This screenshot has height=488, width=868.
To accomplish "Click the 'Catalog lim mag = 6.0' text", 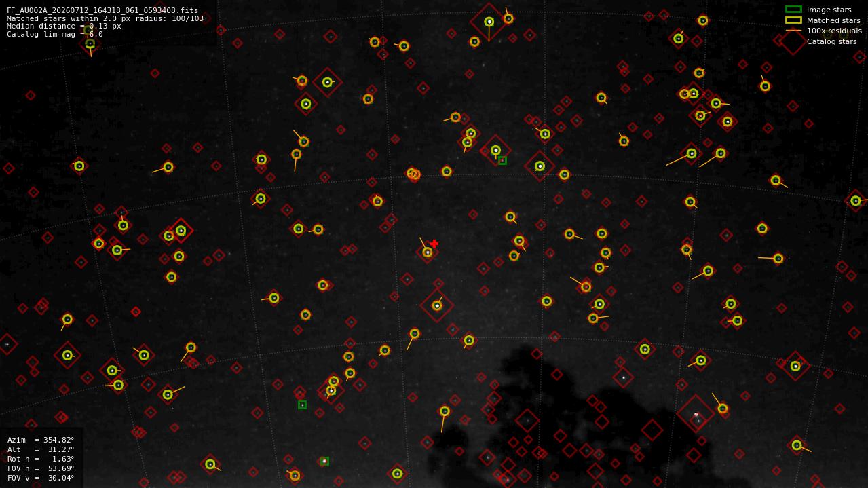I will click(x=55, y=34).
